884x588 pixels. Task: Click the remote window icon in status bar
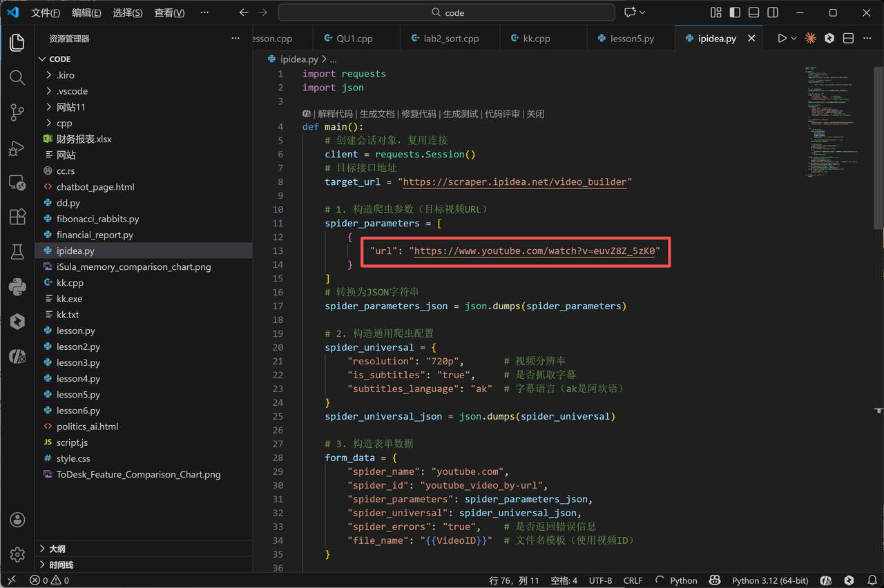click(12, 580)
